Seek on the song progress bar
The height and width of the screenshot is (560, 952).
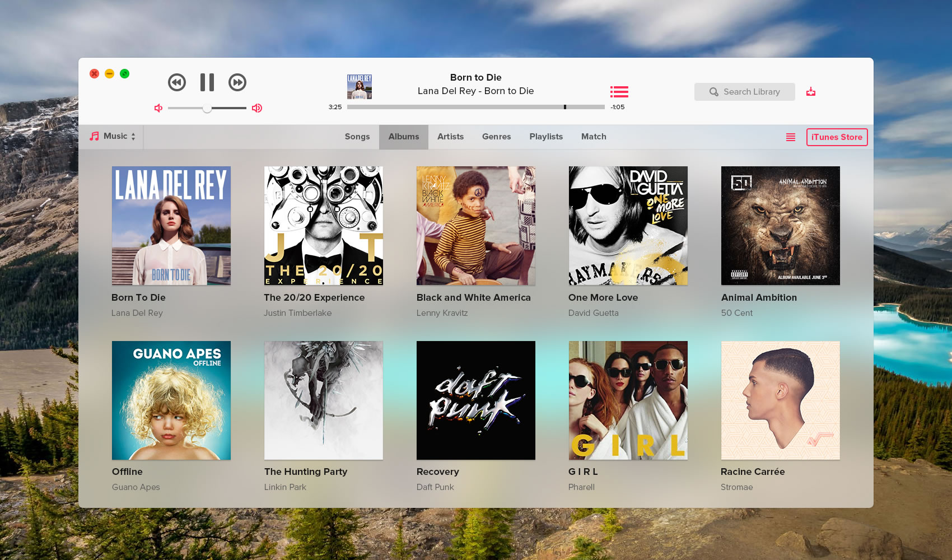coord(475,107)
